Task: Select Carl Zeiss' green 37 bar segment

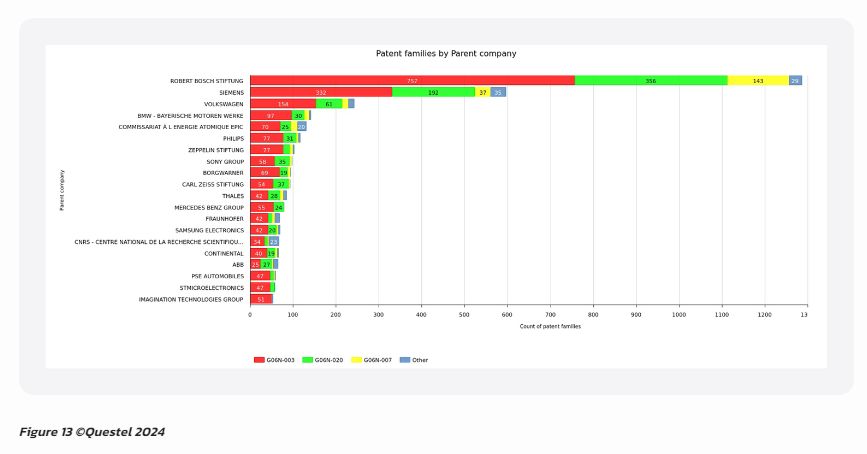Action: click(x=281, y=184)
